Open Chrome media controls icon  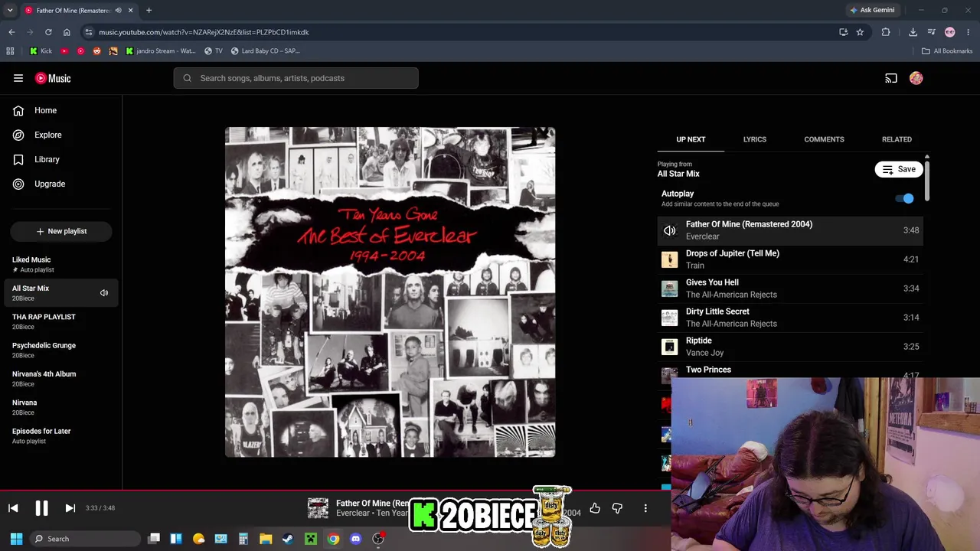[x=931, y=32]
